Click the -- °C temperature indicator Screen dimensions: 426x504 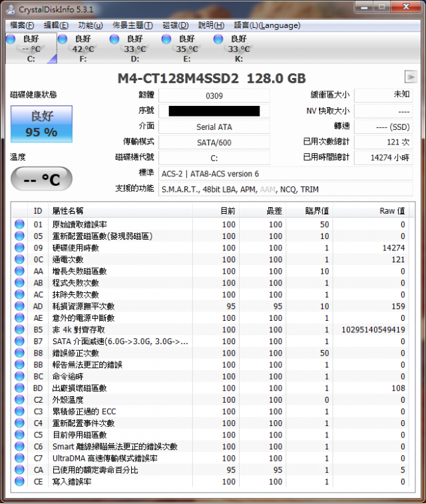click(x=41, y=178)
